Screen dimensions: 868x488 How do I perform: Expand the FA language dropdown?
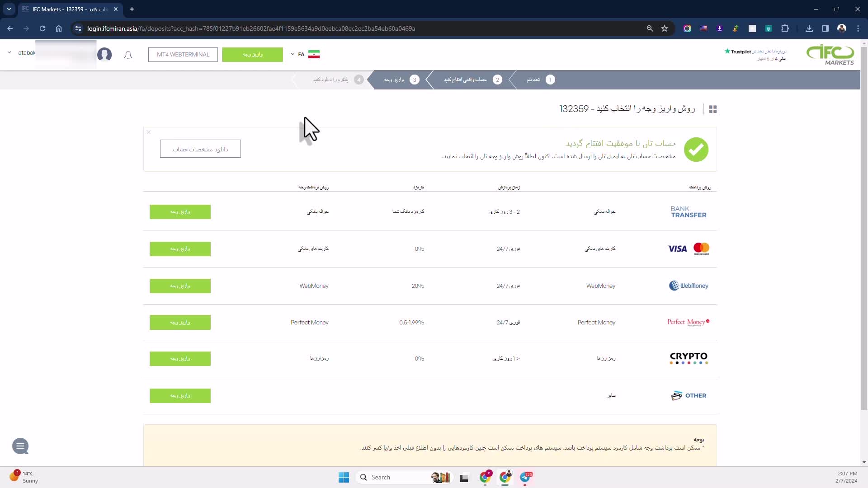pyautogui.click(x=299, y=54)
